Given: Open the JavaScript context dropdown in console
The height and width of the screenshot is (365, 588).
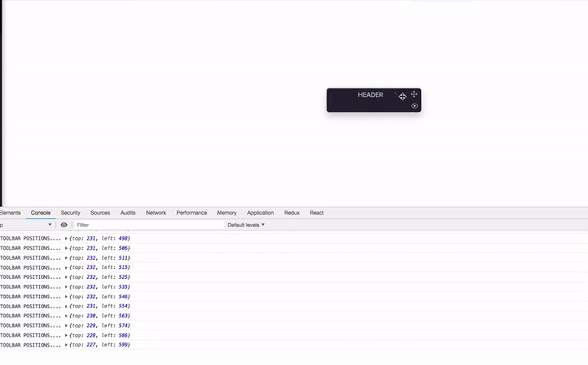Looking at the screenshot, I should (26, 225).
